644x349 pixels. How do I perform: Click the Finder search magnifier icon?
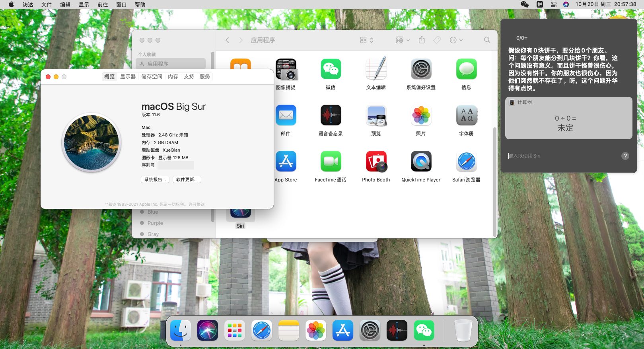[487, 40]
